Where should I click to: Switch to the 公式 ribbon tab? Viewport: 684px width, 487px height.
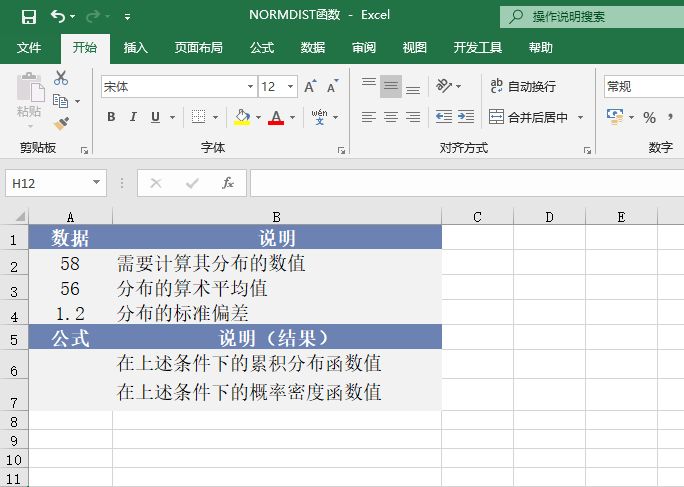point(262,47)
